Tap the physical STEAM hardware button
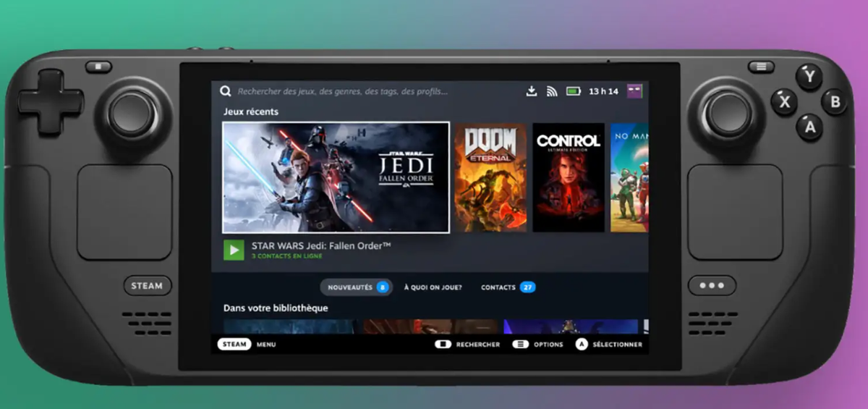The image size is (868, 409). pos(147,286)
